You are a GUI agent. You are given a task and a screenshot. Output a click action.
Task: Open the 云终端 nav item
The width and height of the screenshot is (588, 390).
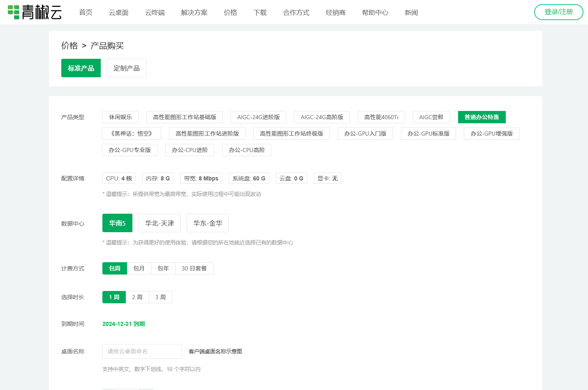pos(155,13)
